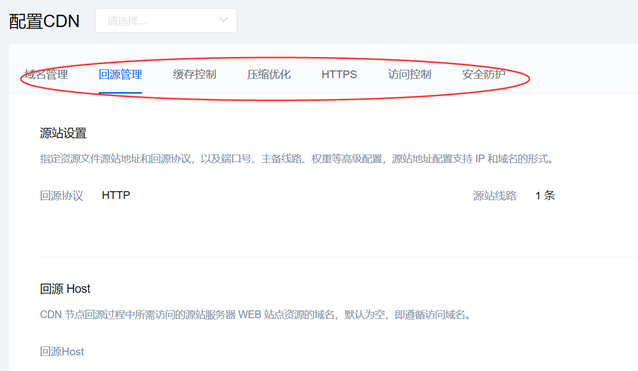This screenshot has width=638, height=371.
Task: Click the 回源协议 label
Action: pos(61,196)
